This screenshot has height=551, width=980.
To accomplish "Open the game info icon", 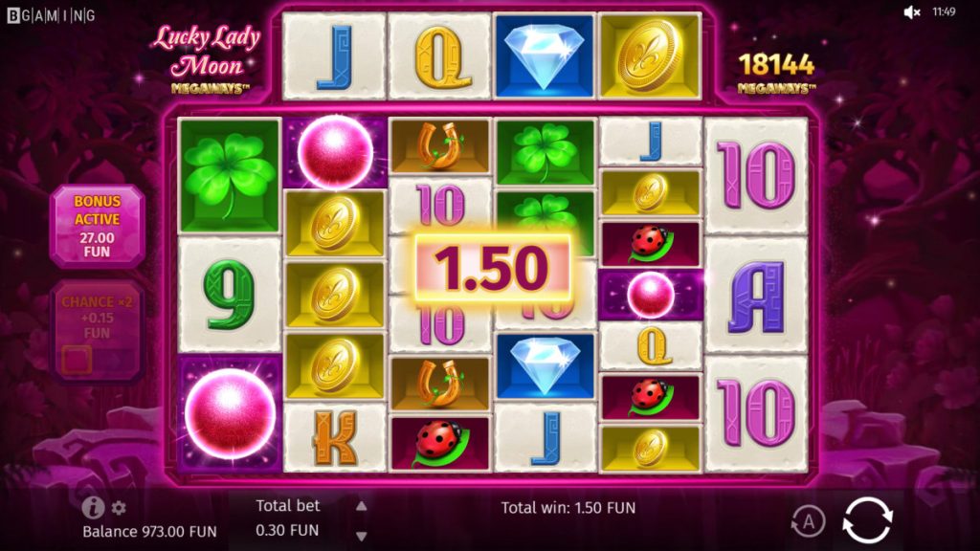I will [93, 507].
